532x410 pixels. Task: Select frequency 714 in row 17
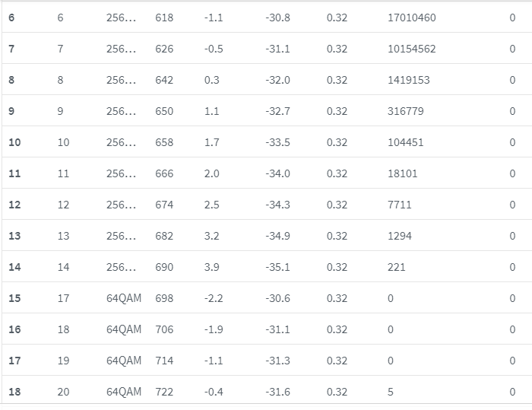[x=164, y=361]
